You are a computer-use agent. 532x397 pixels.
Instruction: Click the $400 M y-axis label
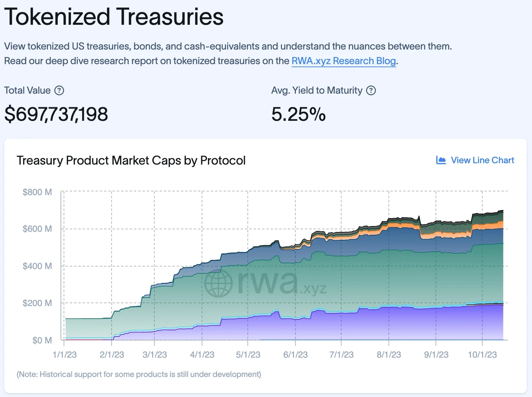click(x=37, y=266)
